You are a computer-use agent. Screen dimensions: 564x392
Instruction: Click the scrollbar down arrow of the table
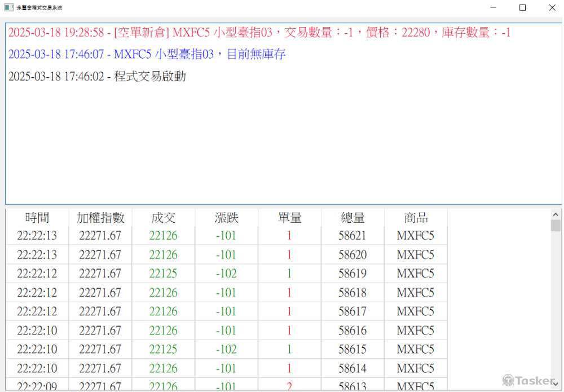tap(556, 384)
